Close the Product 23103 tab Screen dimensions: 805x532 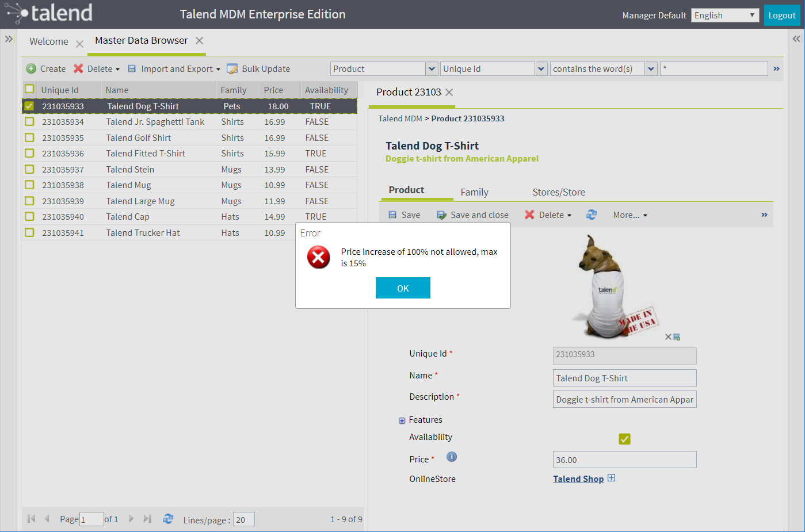[449, 92]
